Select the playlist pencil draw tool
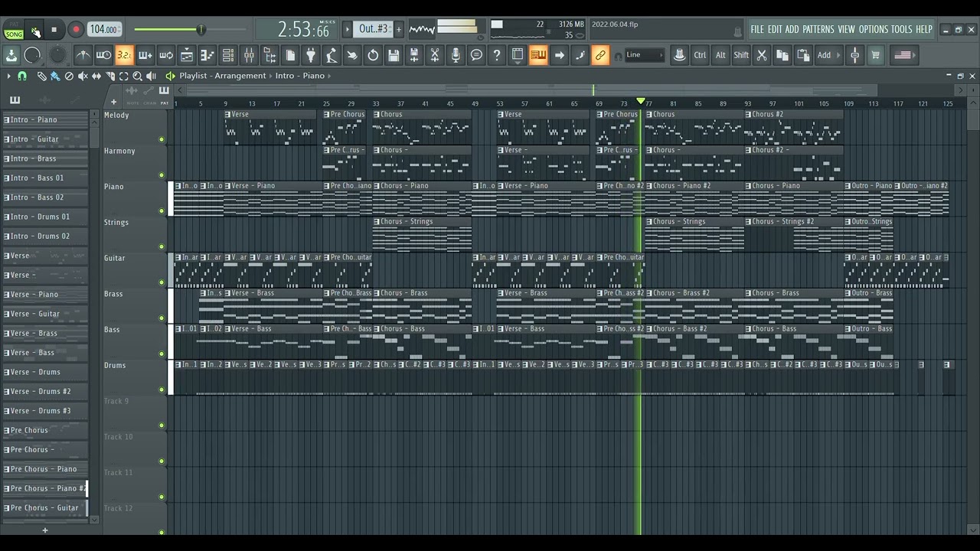The height and width of the screenshot is (551, 980). click(41, 76)
